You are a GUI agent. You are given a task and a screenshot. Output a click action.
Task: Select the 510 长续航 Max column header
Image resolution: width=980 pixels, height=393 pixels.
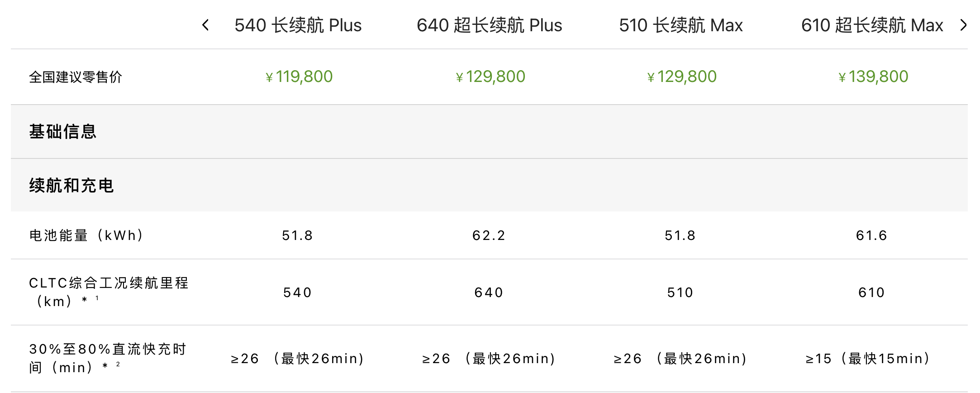pos(681,25)
